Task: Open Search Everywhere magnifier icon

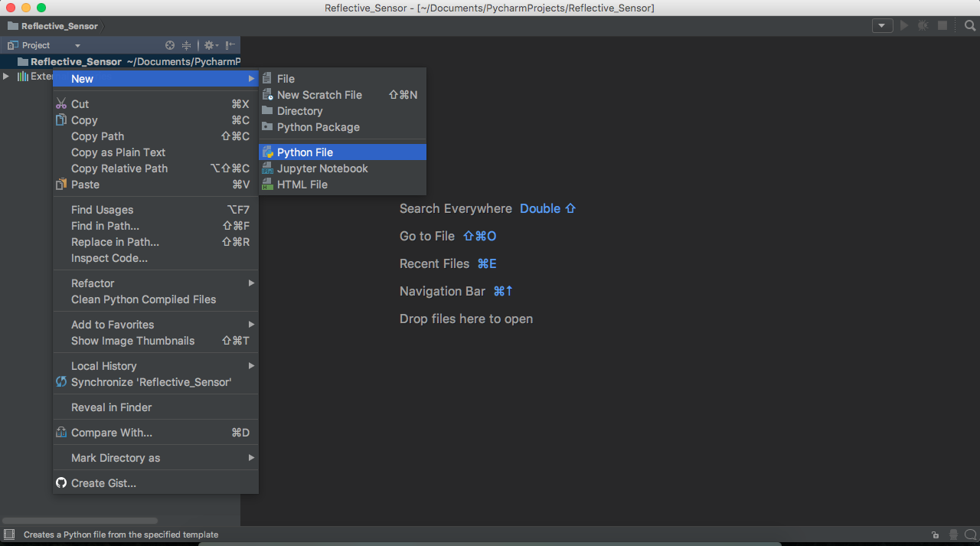Action: point(970,25)
